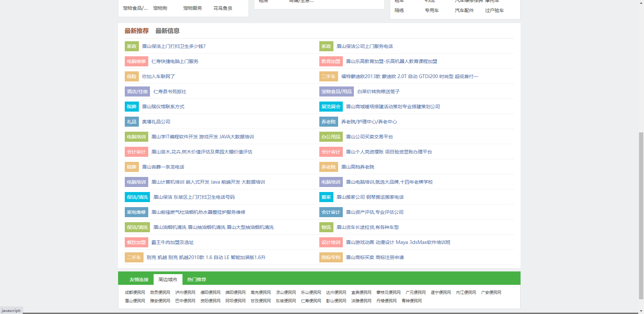Image resolution: width=644 pixels, height=314 pixels.
Task: Open 你加入车联网了 listing
Action: click(158, 76)
